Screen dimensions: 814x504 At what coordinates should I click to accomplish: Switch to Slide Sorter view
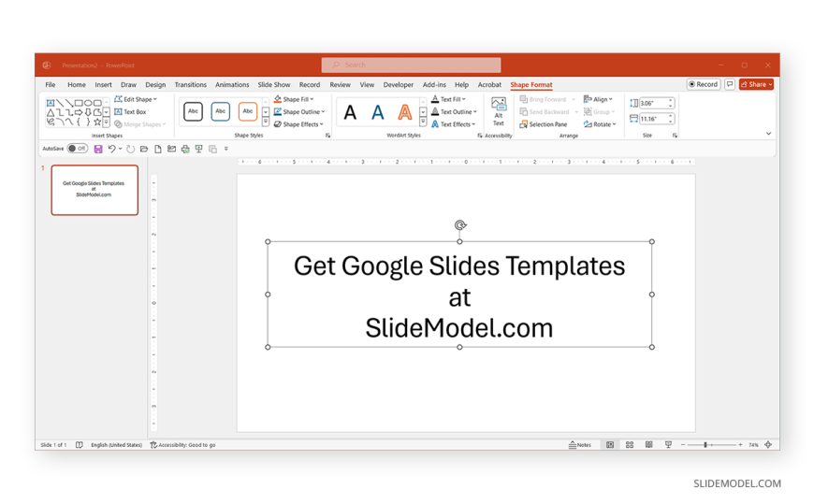click(x=630, y=445)
